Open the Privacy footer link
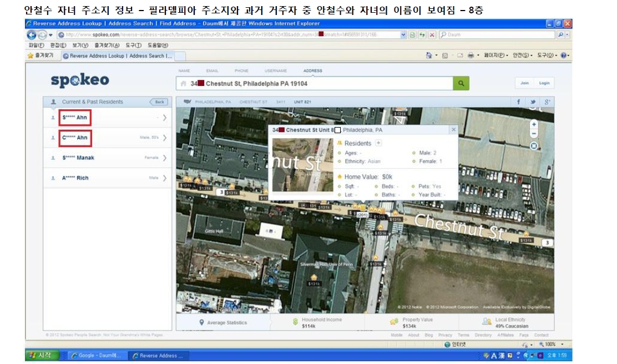Screen dimensions: 617x364 (x=445, y=335)
